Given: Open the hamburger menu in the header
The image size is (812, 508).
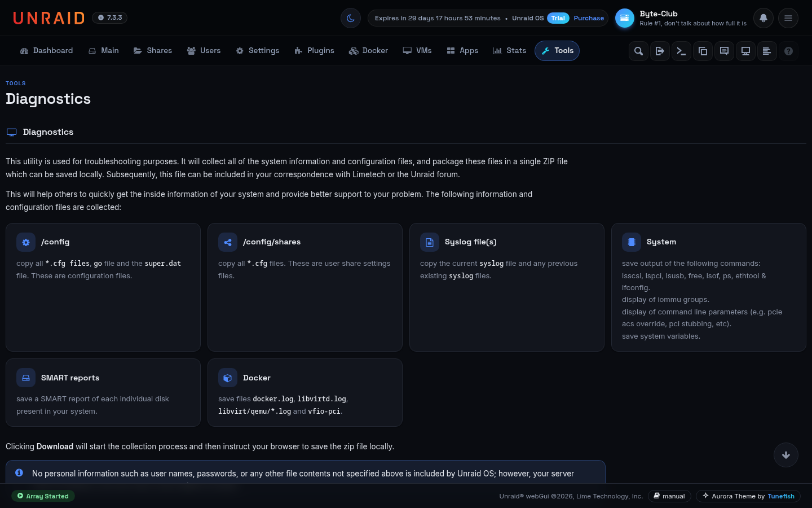Looking at the screenshot, I should (x=788, y=18).
